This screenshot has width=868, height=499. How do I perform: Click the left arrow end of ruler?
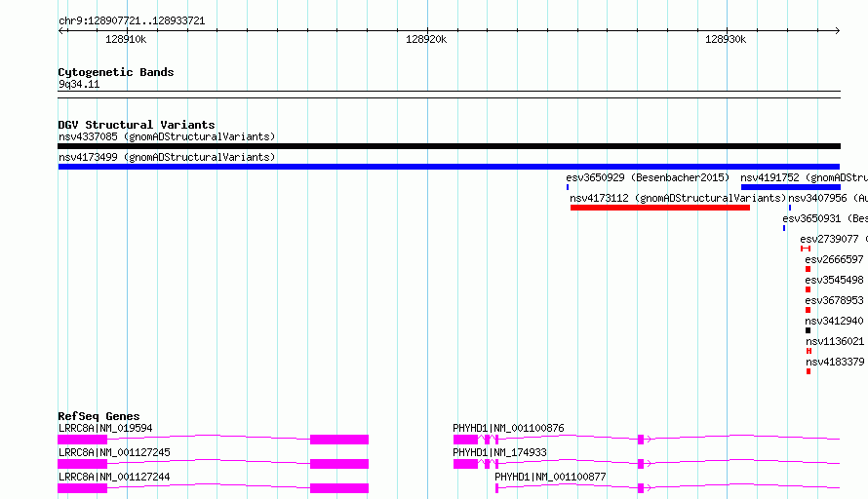coord(62,30)
